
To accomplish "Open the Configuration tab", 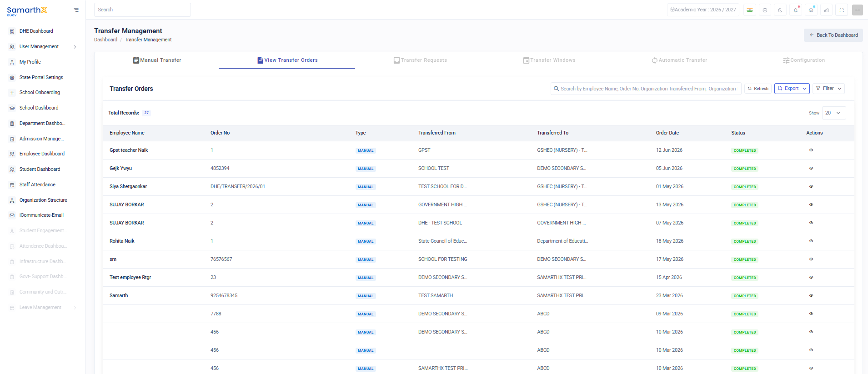I will coord(804,60).
